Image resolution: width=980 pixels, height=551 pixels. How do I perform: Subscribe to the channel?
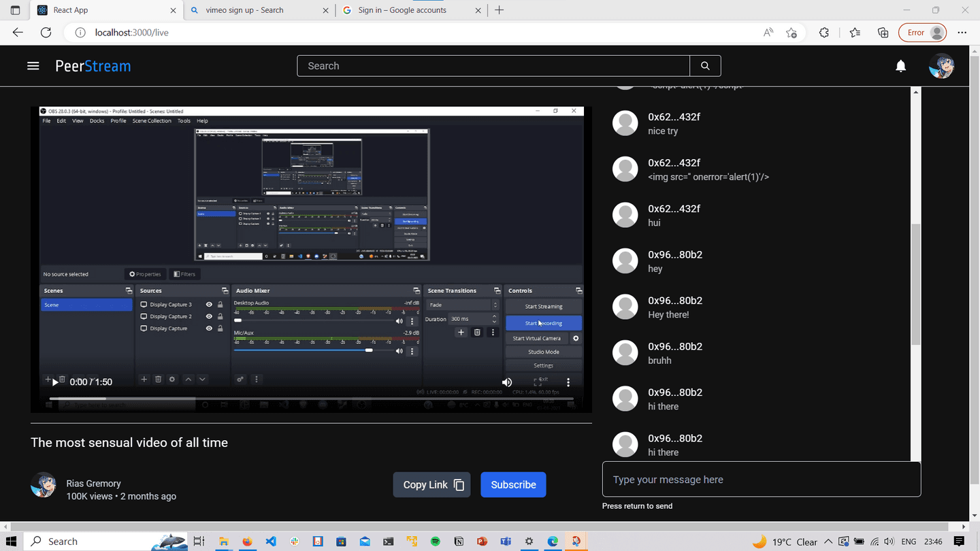(513, 485)
